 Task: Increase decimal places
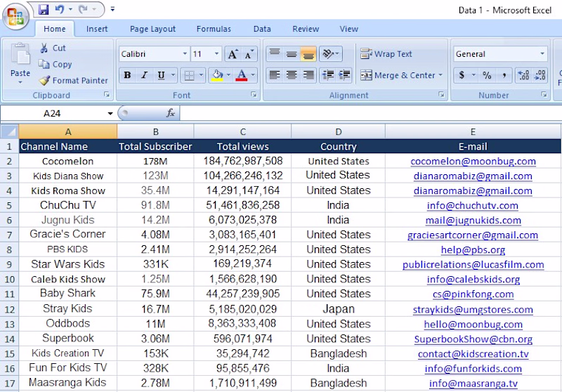click(523, 75)
